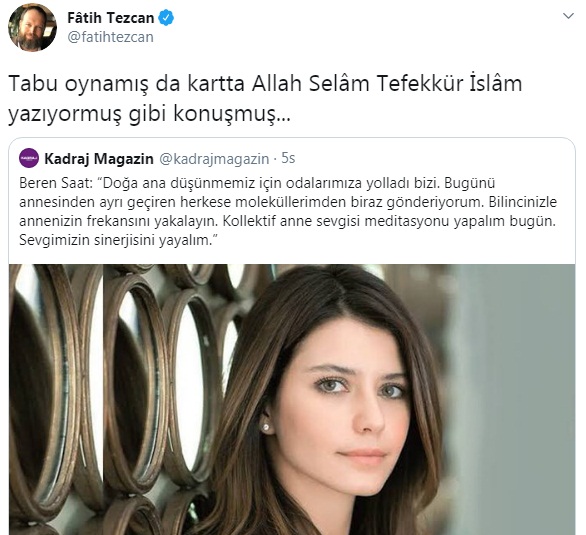Click the blue verified badge
This screenshot has height=535, width=586.
coord(166,18)
